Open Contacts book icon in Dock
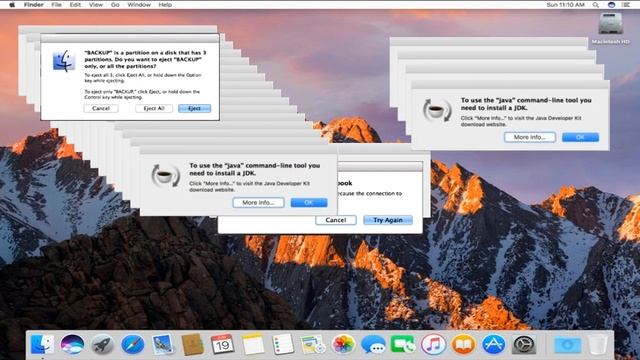Image resolution: width=640 pixels, height=360 pixels. click(x=193, y=344)
